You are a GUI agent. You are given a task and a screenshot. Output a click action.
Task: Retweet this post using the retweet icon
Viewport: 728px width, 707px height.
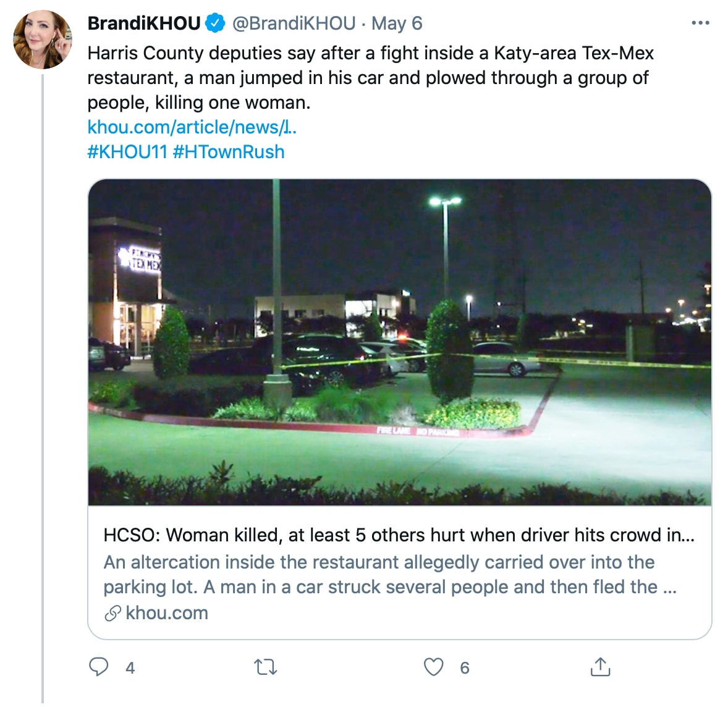click(266, 667)
